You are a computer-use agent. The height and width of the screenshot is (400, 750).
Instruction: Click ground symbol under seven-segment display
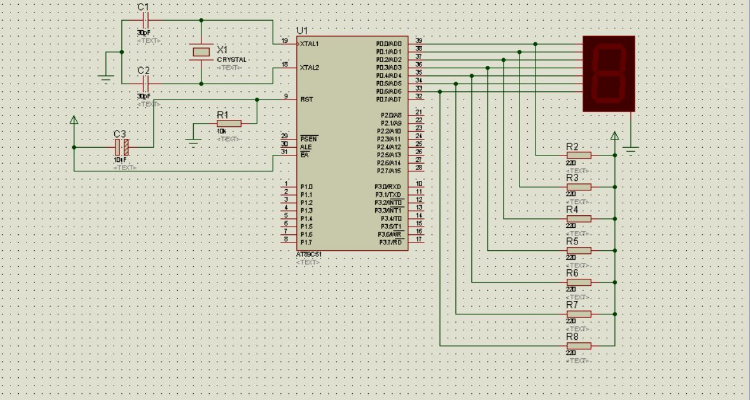pyautogui.click(x=630, y=149)
